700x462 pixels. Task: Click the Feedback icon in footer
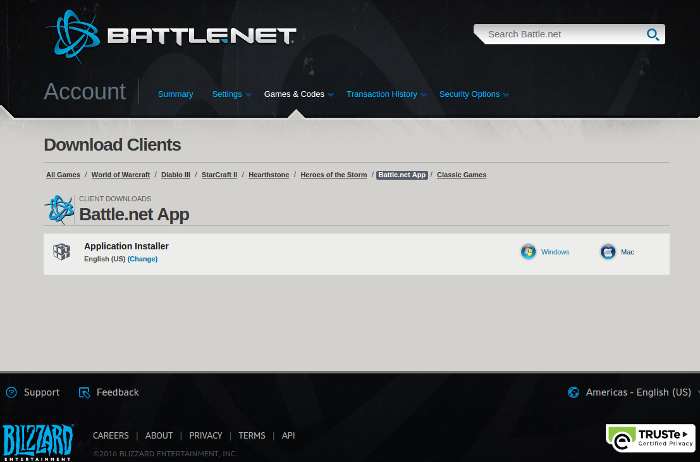click(x=84, y=392)
